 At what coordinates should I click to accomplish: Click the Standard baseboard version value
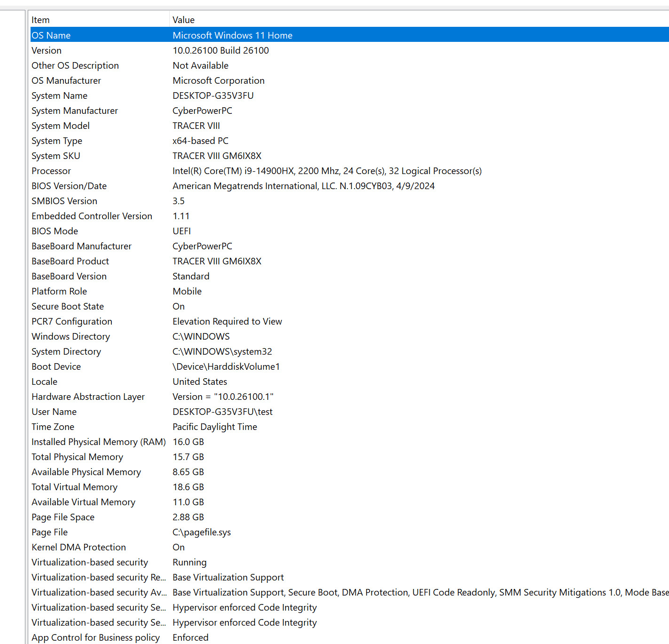(191, 276)
